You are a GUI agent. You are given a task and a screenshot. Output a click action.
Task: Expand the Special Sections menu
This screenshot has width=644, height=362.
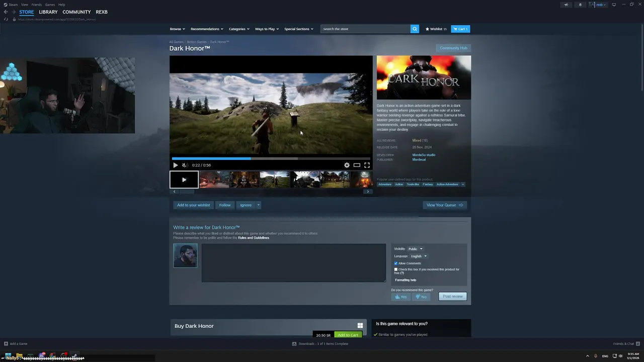299,29
